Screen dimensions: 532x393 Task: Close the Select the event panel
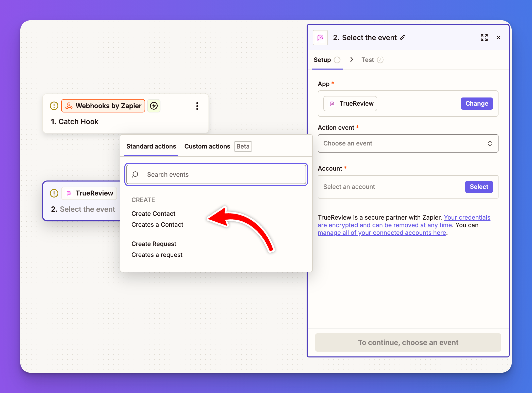click(498, 38)
